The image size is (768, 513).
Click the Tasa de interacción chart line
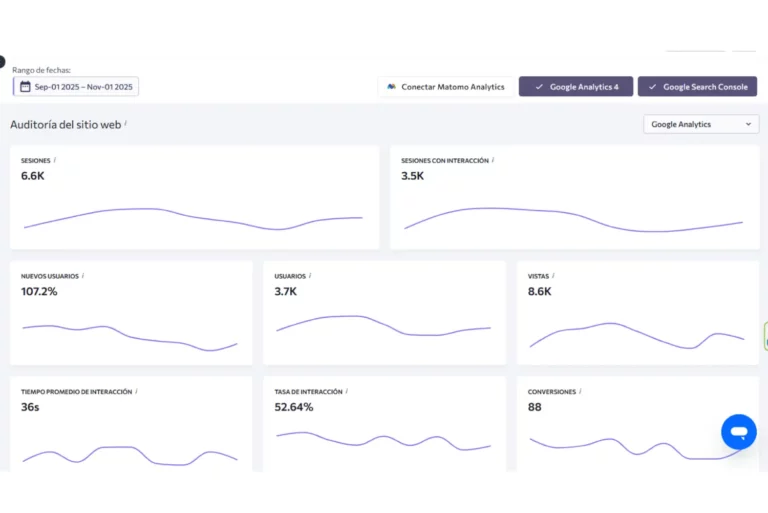click(x=383, y=441)
